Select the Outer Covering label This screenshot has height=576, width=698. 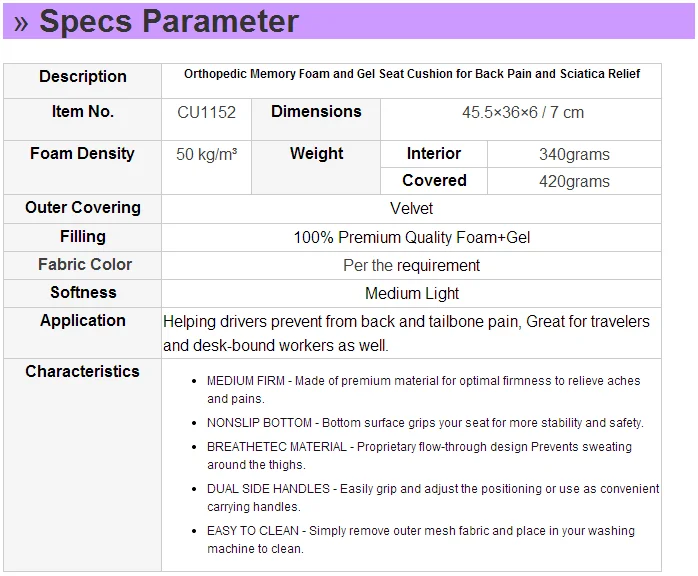pyautogui.click(x=83, y=208)
